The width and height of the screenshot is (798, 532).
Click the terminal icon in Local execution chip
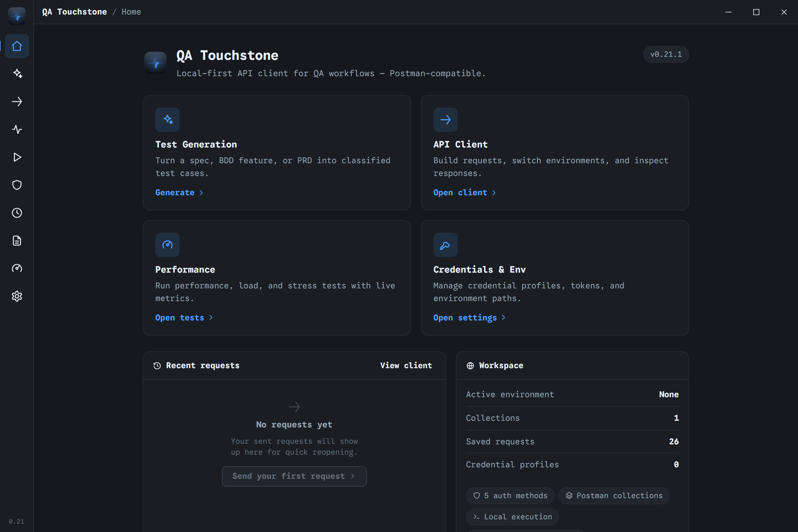[477, 517]
